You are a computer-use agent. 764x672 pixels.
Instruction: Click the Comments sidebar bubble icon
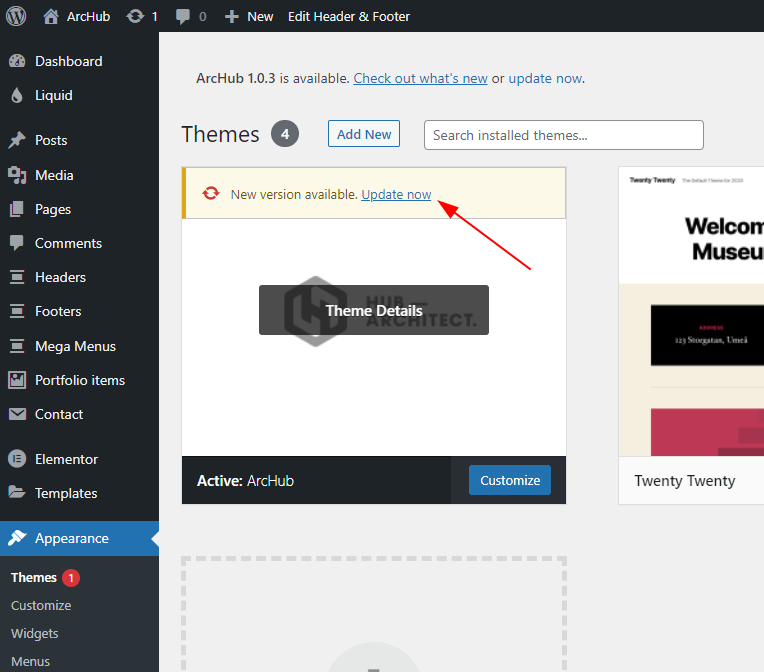point(17,243)
